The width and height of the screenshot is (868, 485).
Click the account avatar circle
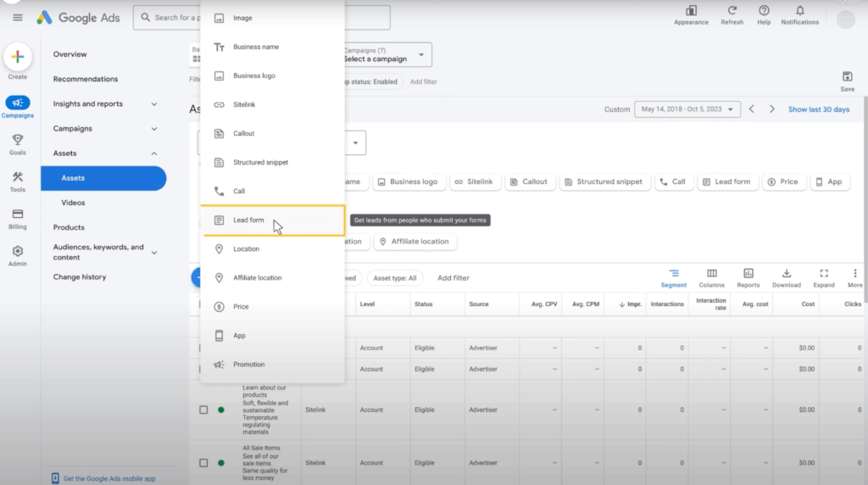pos(846,20)
